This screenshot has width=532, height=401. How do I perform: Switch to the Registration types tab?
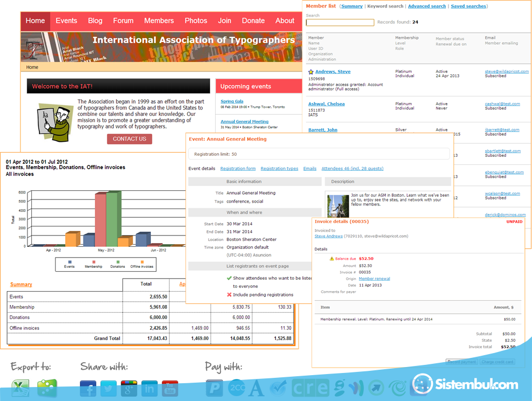pyautogui.click(x=280, y=169)
